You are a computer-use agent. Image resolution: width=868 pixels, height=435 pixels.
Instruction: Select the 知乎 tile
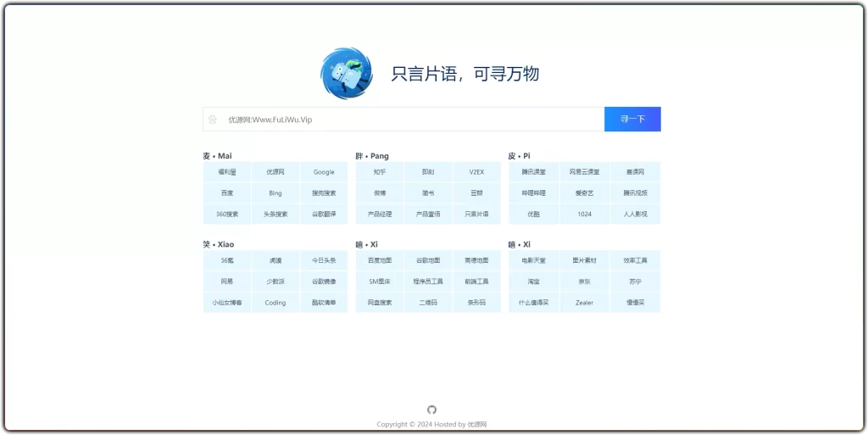point(380,172)
